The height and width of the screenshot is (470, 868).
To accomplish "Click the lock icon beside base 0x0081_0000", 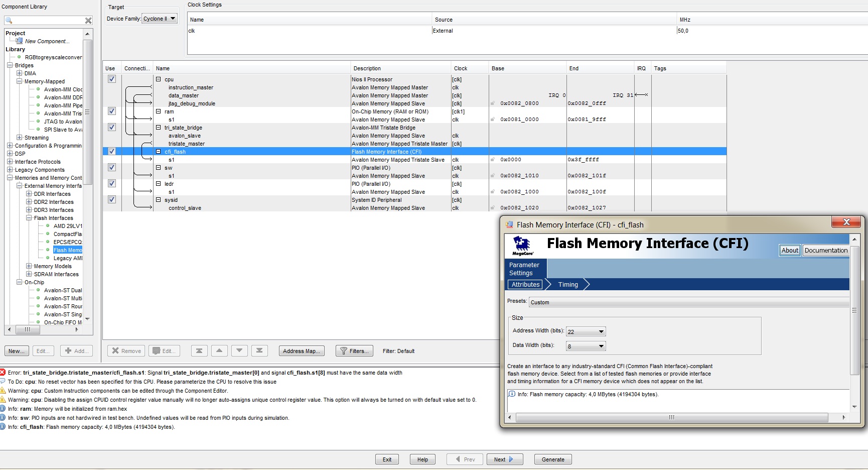I will click(493, 120).
